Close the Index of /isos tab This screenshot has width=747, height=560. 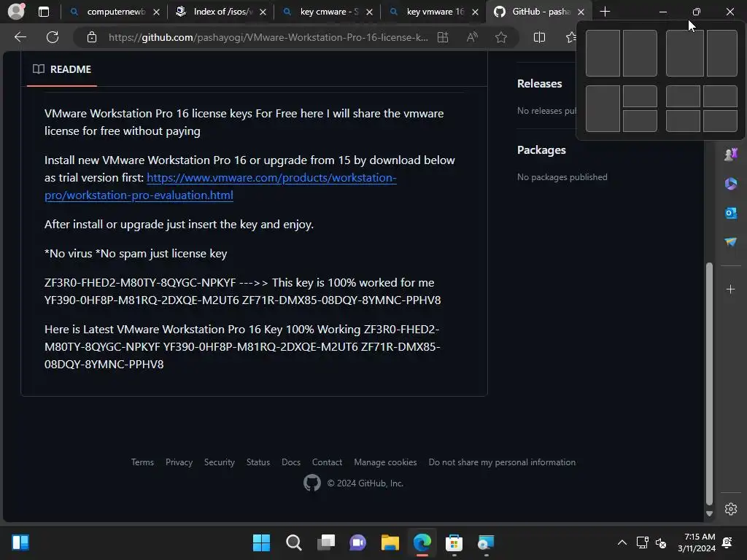click(x=263, y=12)
